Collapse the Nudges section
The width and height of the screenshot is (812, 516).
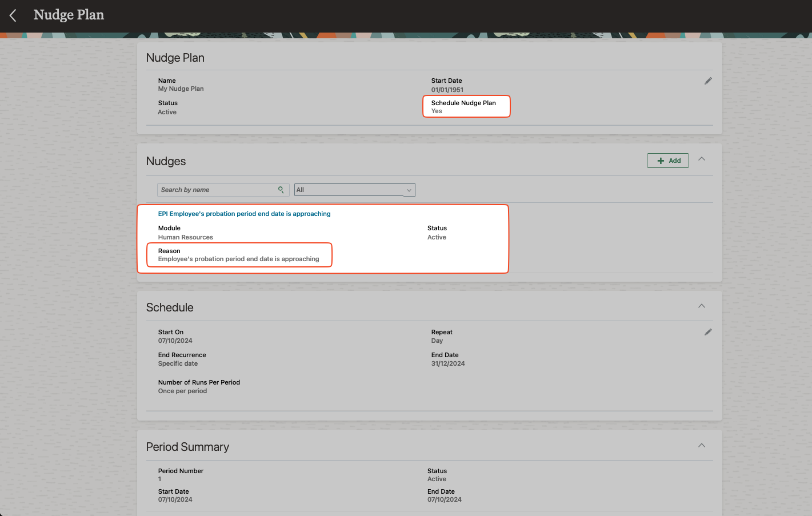tap(702, 159)
